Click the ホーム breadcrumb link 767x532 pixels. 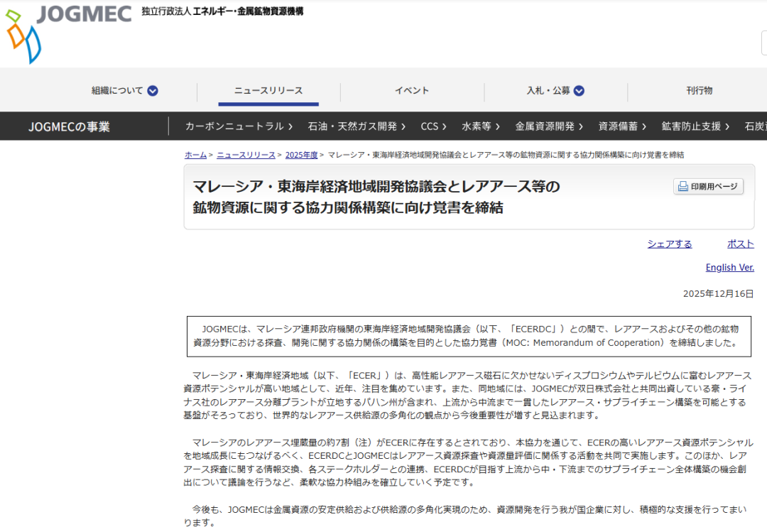point(195,155)
